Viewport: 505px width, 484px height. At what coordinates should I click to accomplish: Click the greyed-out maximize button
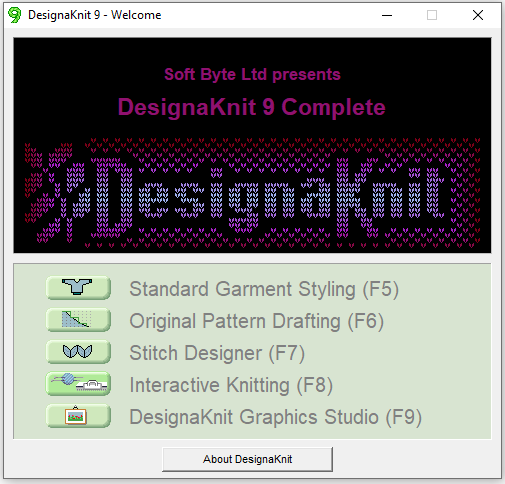tap(432, 15)
